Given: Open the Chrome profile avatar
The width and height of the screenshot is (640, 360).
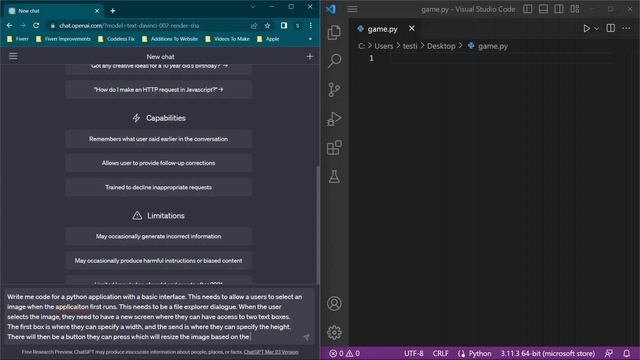Looking at the screenshot, I should 298,25.
